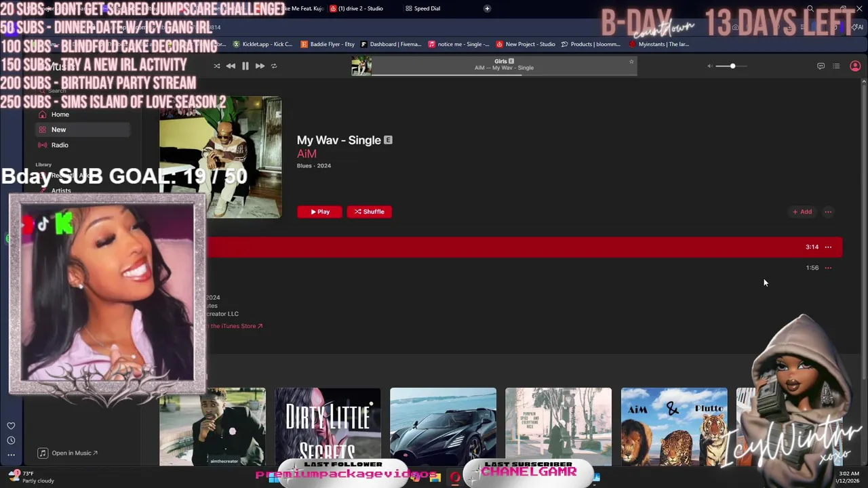The height and width of the screenshot is (488, 868).
Task: Toggle repeat mode in the player
Action: point(274,66)
